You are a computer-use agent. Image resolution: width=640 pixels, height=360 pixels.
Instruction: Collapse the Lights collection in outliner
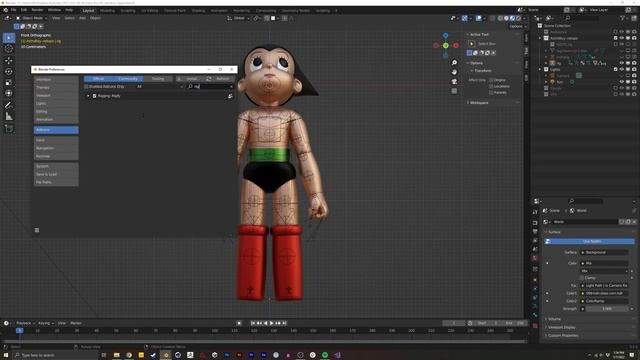click(540, 69)
